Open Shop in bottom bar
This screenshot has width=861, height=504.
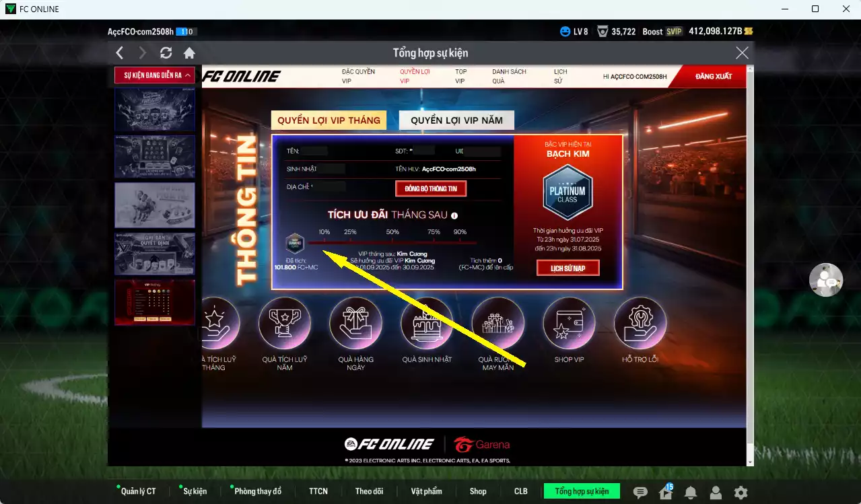tap(478, 491)
